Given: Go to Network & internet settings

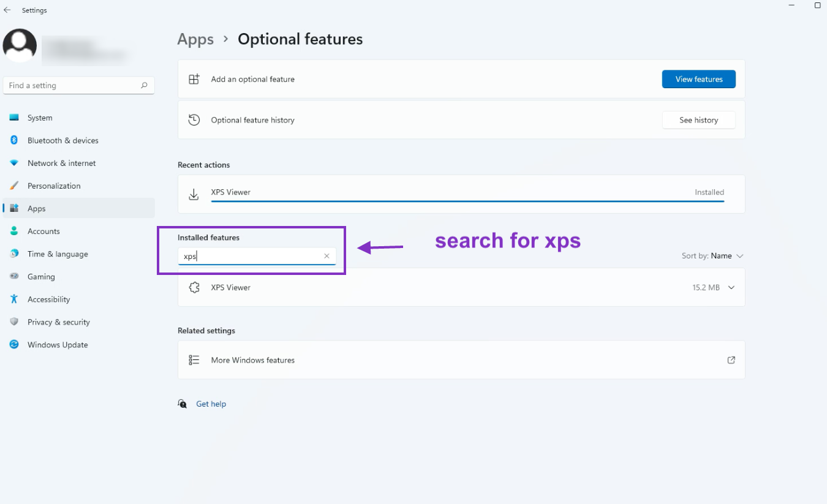Looking at the screenshot, I should click(78, 163).
